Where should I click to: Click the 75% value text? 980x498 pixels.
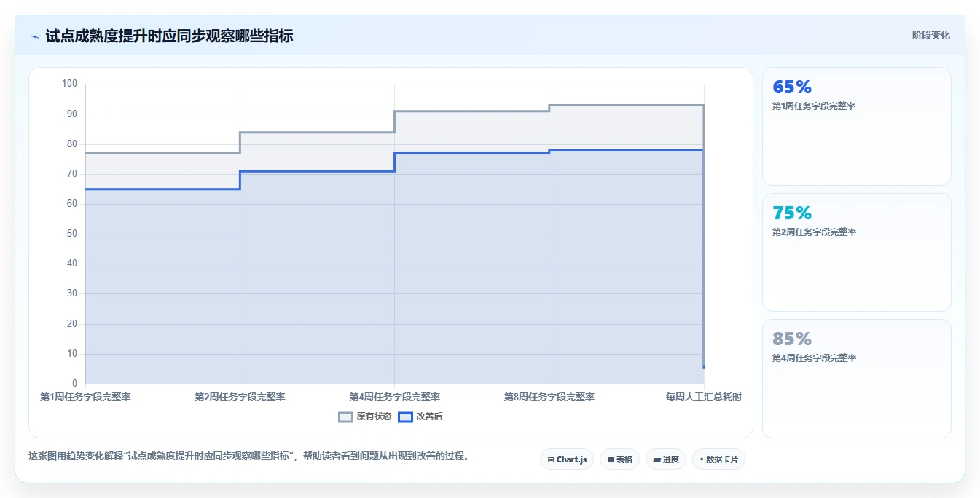point(792,213)
